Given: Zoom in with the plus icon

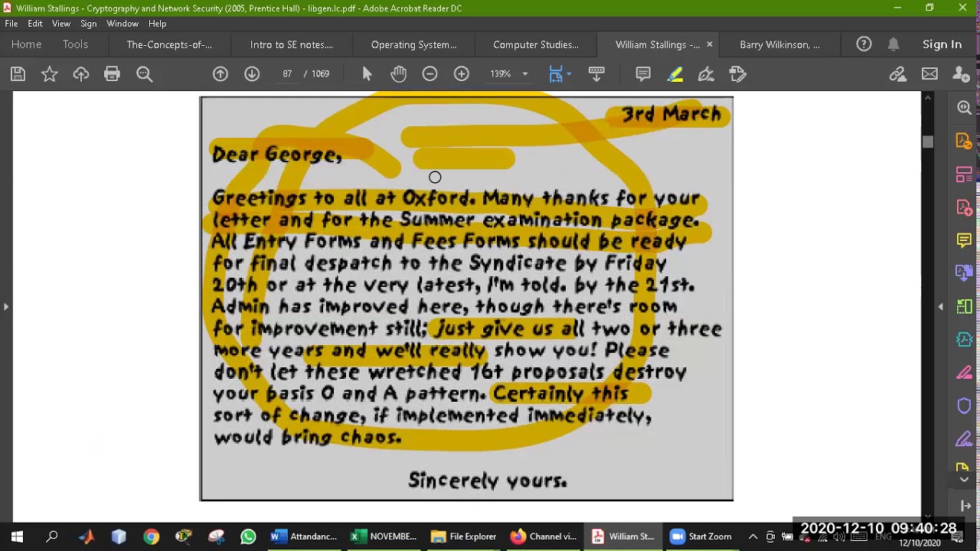Looking at the screenshot, I should click(461, 74).
